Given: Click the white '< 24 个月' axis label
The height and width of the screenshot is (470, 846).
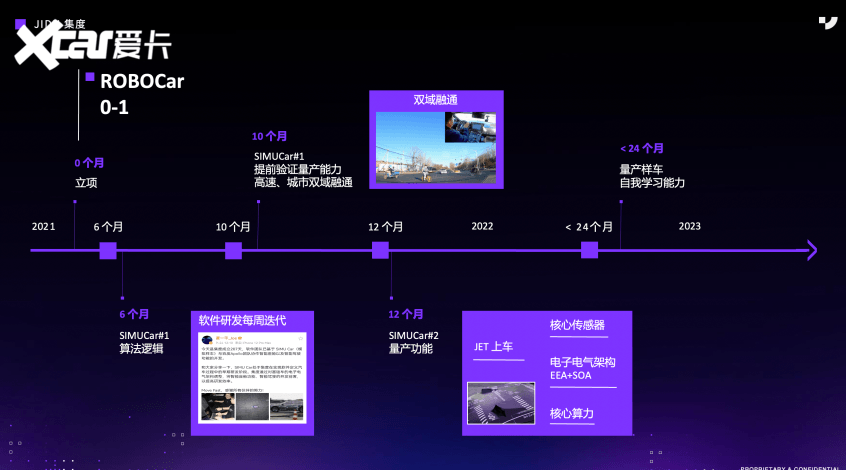Looking at the screenshot, I should click(x=589, y=227).
